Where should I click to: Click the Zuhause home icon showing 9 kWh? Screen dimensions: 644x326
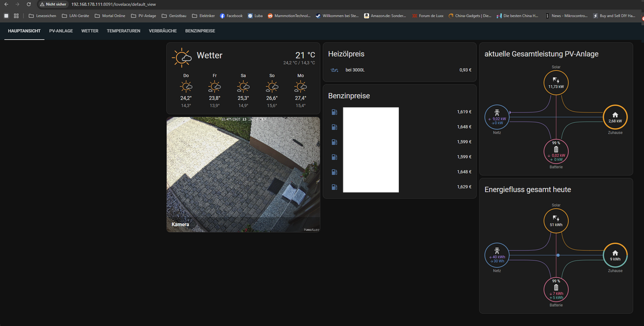[x=615, y=255]
